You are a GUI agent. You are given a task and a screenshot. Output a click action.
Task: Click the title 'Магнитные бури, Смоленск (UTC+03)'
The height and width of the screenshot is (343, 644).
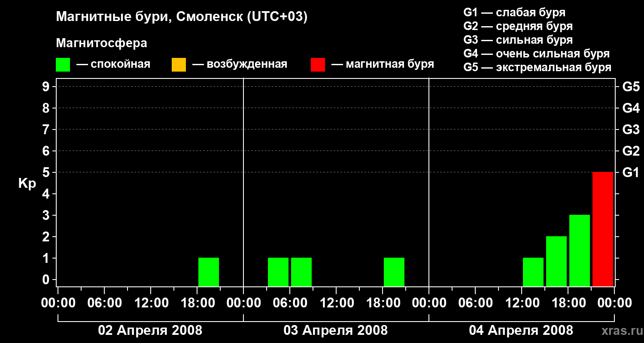click(182, 17)
